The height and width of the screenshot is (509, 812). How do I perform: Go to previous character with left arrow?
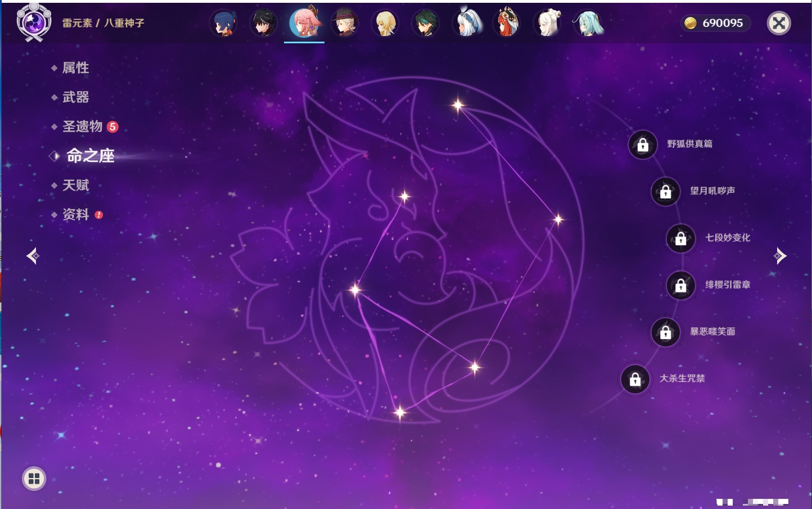tap(33, 256)
